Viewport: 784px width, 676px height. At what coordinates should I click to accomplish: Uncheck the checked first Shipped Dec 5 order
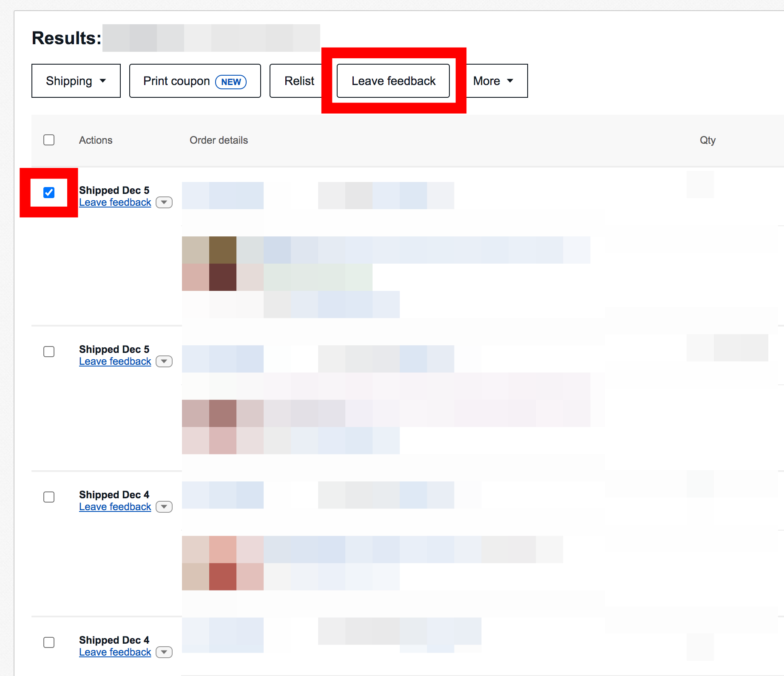[x=49, y=193]
